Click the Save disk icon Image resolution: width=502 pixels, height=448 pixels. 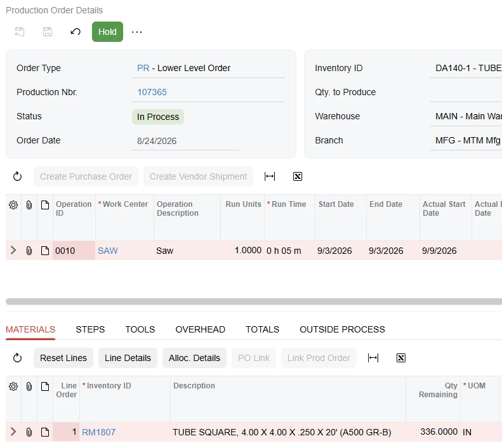click(x=48, y=32)
